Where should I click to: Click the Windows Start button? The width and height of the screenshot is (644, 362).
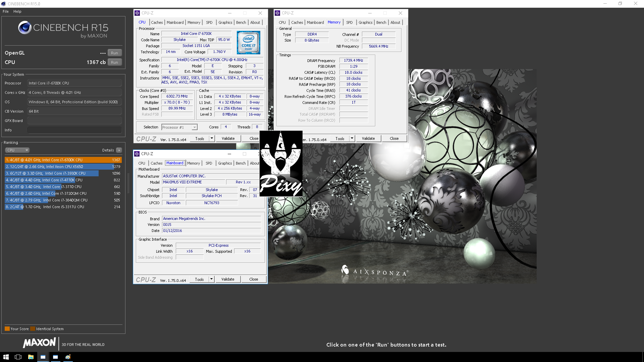point(6,357)
